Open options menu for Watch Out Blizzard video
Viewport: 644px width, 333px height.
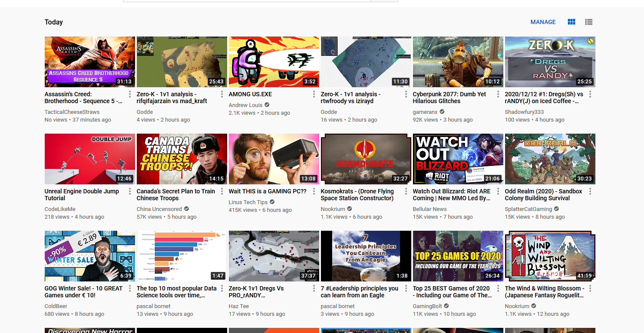(498, 191)
